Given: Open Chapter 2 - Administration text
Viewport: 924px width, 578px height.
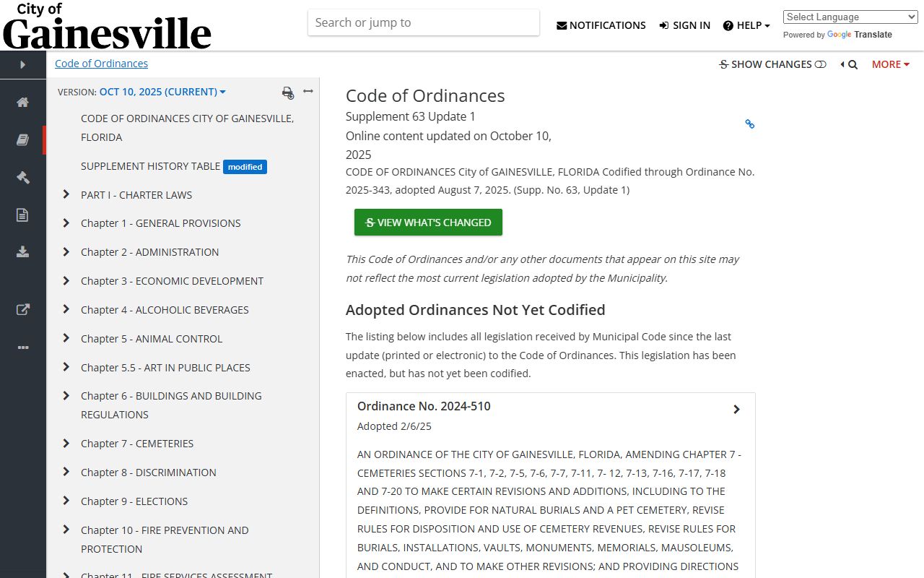Looking at the screenshot, I should coord(149,252).
